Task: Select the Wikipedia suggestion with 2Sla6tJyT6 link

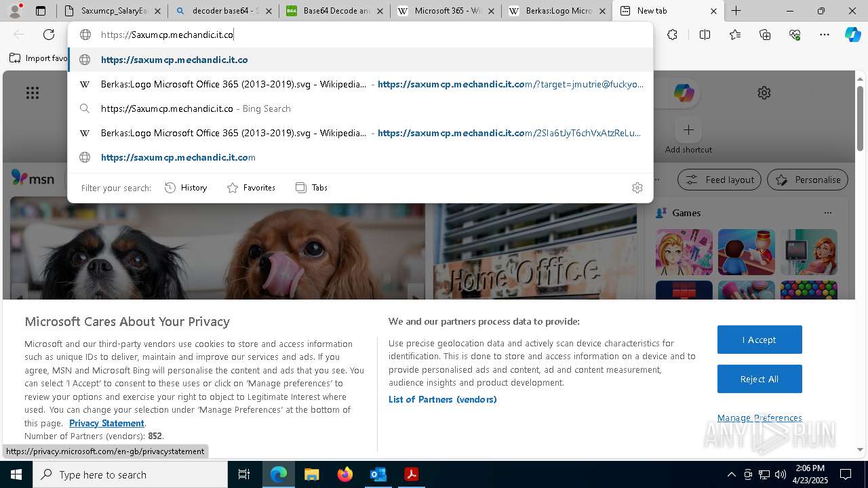Action: tap(361, 133)
